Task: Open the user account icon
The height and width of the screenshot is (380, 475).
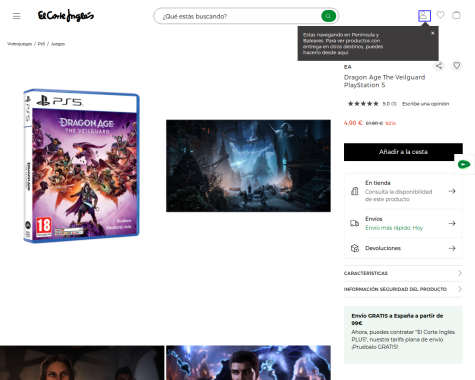Action: click(x=424, y=16)
